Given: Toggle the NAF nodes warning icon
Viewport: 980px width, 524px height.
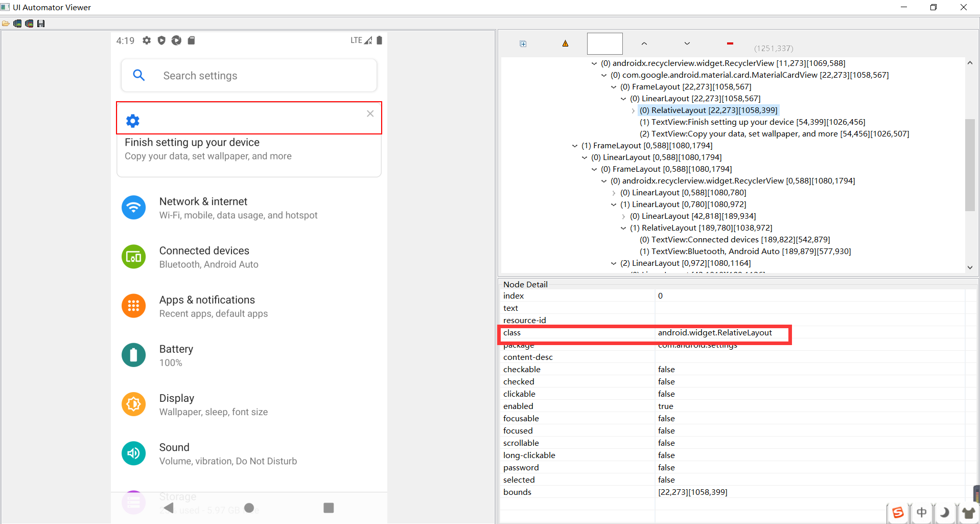Looking at the screenshot, I should coord(565,43).
